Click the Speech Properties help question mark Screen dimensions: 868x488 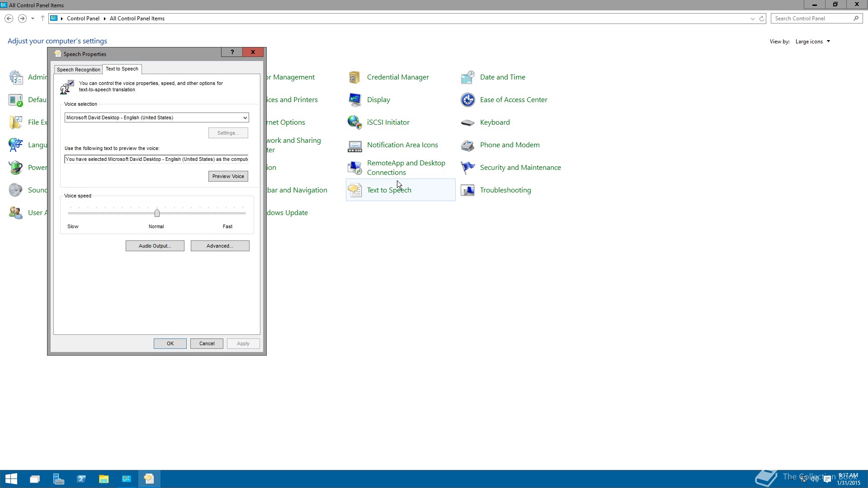[x=232, y=52]
